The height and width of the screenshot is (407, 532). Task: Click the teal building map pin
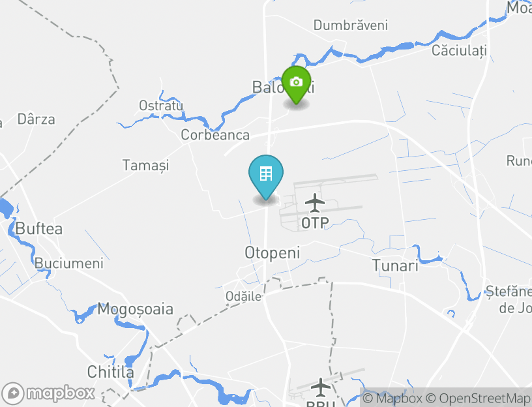[x=266, y=177]
